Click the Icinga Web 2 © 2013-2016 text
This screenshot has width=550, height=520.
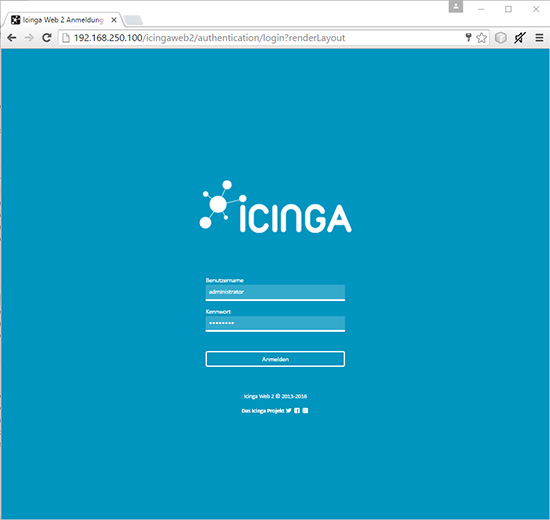point(275,396)
